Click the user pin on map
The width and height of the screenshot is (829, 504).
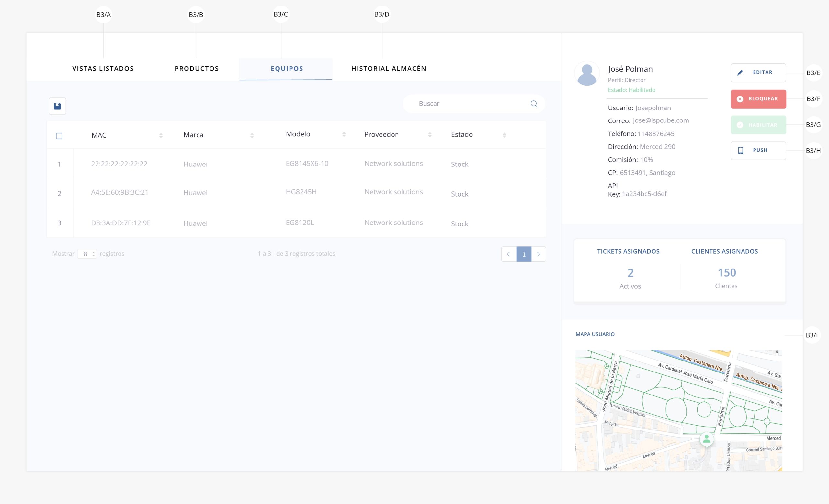pyautogui.click(x=706, y=439)
